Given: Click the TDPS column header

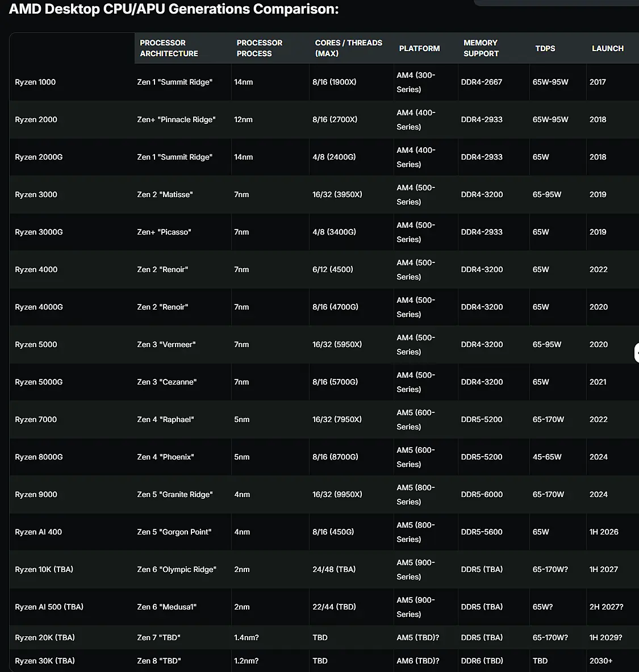Looking at the screenshot, I should (x=545, y=48).
